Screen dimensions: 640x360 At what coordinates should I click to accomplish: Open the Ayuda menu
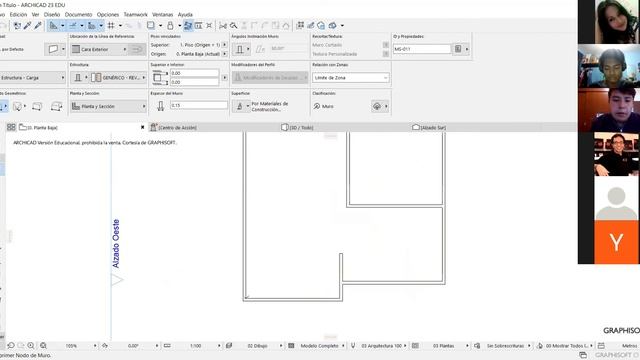185,14
